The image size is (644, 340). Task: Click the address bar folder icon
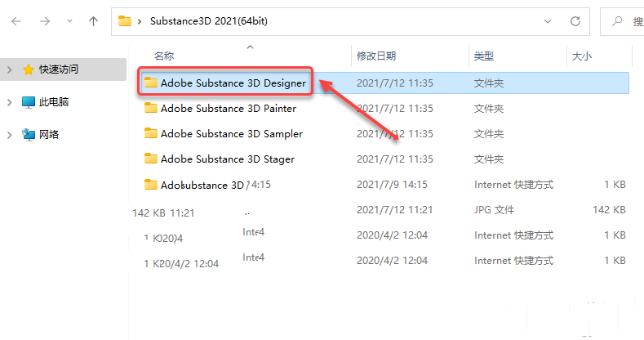pos(125,21)
